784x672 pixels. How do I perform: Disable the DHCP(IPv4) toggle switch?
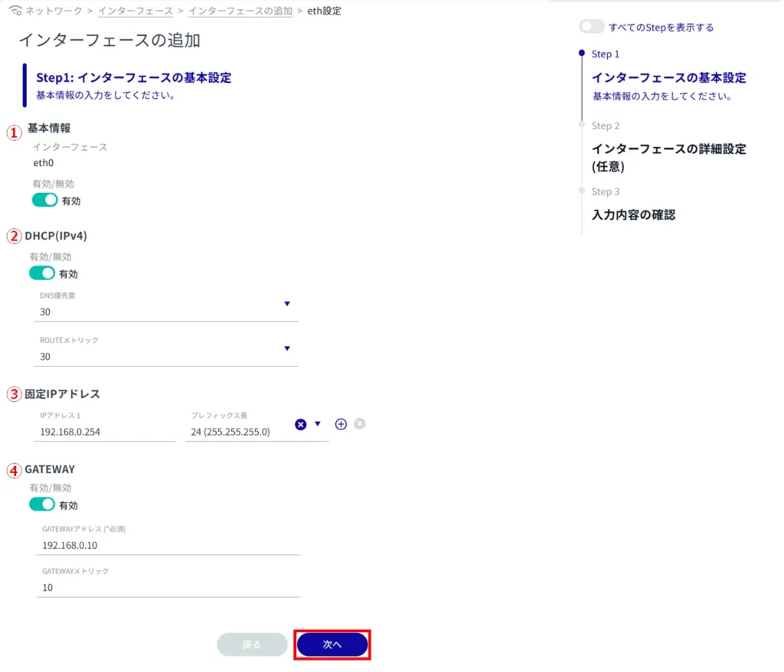[x=42, y=273]
